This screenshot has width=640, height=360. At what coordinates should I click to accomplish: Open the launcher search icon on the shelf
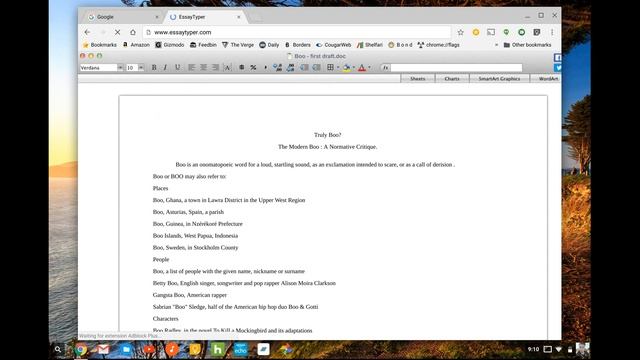(x=58, y=349)
